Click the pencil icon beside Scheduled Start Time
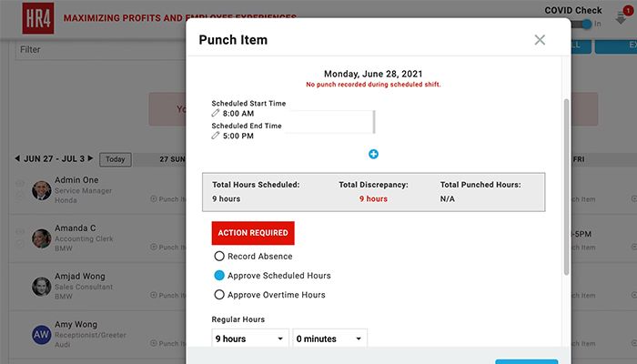Viewport: 637px width, 364px height. click(216, 115)
